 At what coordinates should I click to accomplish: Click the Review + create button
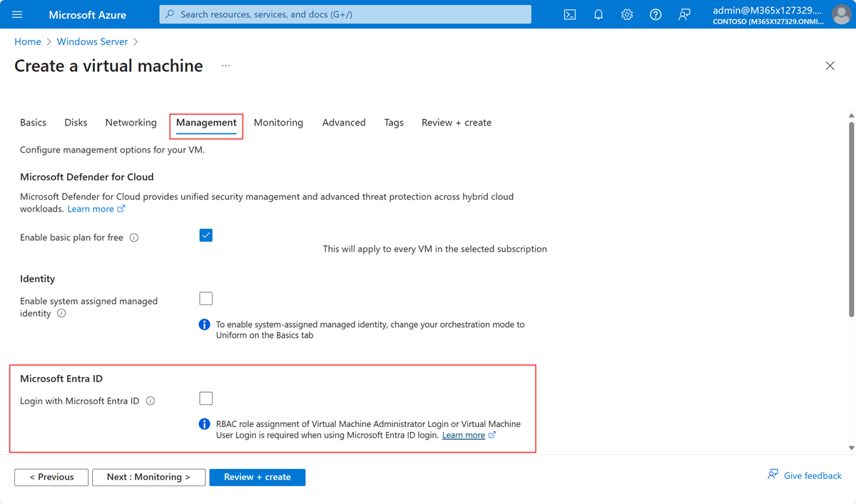click(257, 477)
